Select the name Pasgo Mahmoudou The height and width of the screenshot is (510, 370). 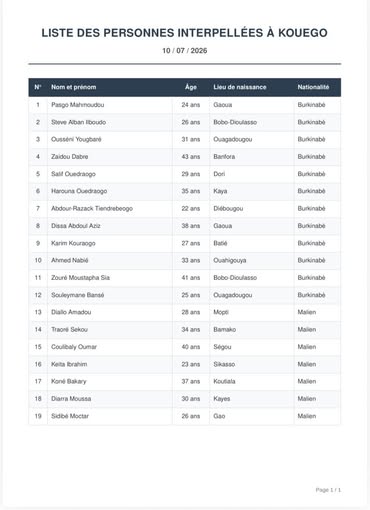[78, 105]
